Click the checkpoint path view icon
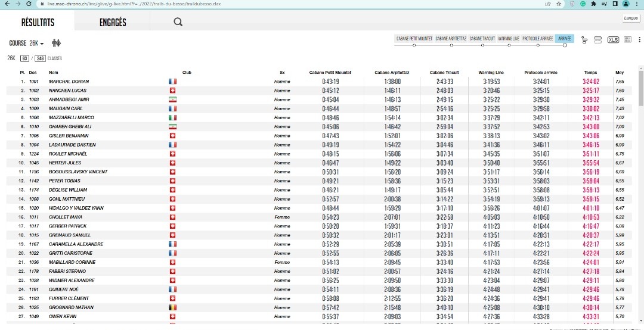This screenshot has height=330, width=644. click(x=584, y=40)
